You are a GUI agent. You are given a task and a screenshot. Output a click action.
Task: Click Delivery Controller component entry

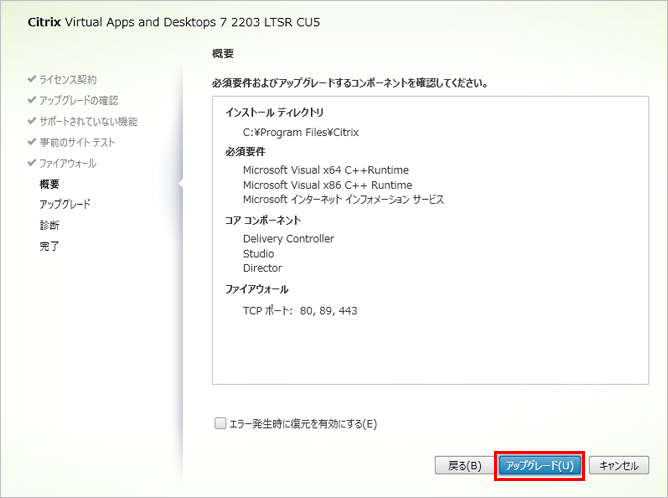tap(288, 239)
